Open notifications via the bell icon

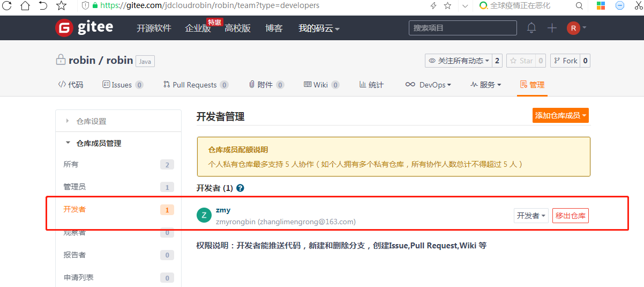pos(531,28)
